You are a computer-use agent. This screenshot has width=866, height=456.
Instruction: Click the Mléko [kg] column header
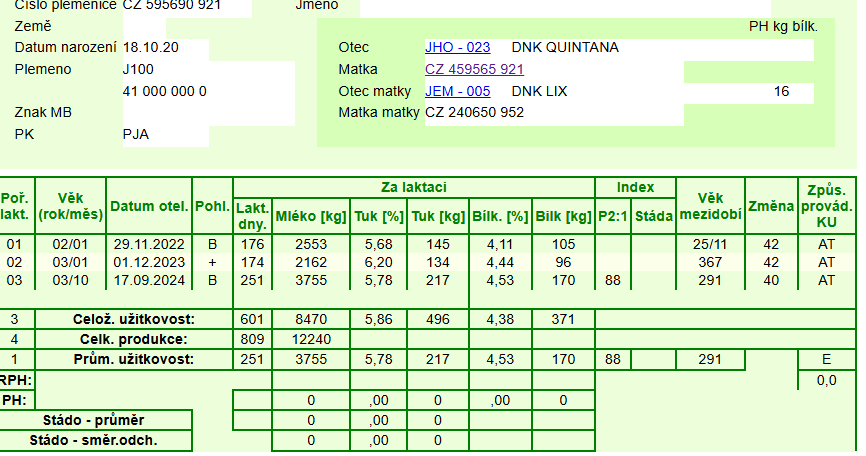tap(310, 216)
